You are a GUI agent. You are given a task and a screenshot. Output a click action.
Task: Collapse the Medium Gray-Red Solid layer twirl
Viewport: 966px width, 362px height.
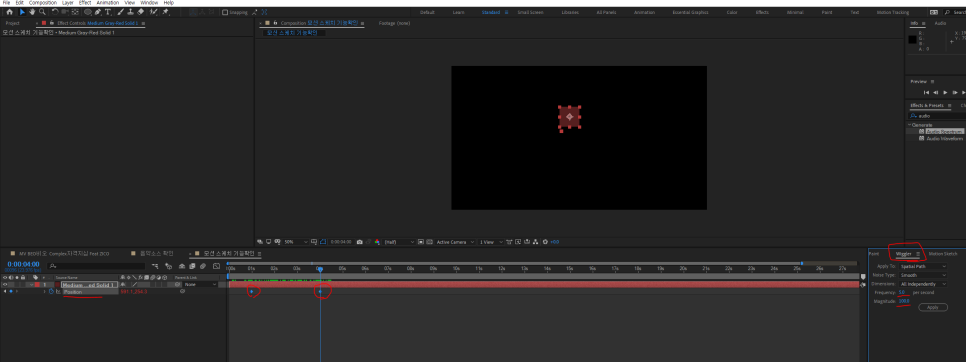31,284
